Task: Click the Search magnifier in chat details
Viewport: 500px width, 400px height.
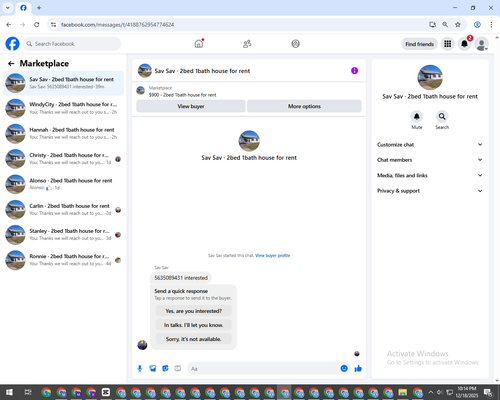Action: (x=442, y=116)
